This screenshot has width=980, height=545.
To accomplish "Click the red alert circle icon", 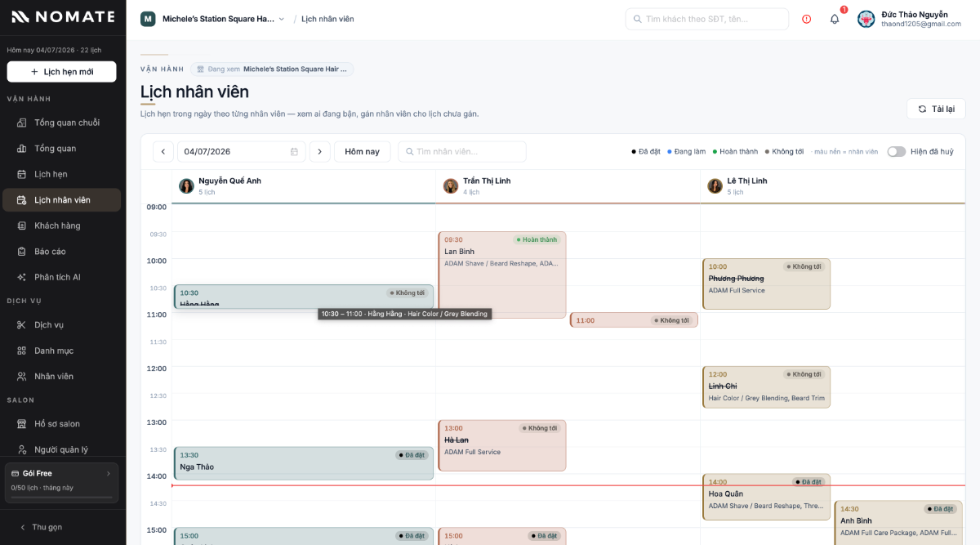I will pyautogui.click(x=807, y=19).
